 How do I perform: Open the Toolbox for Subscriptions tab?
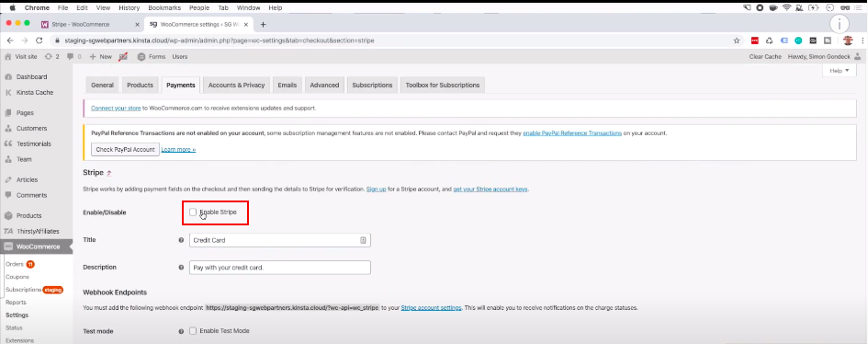point(443,86)
